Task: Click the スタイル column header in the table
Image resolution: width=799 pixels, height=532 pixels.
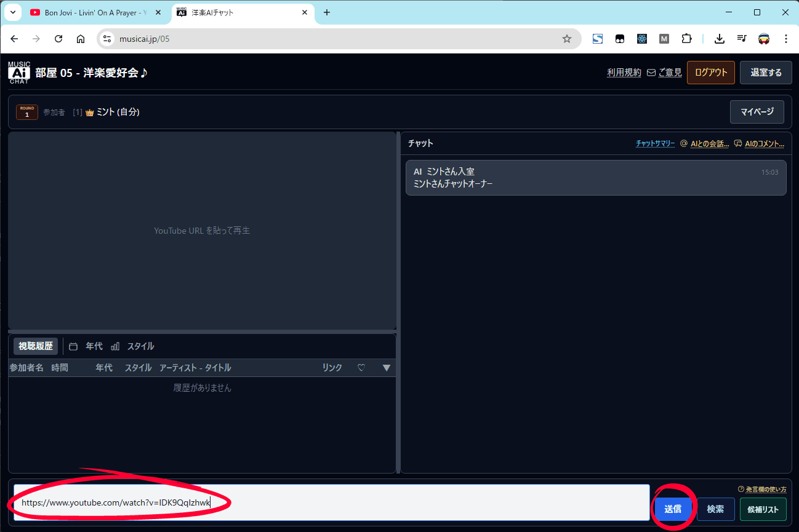Action: [x=139, y=368]
